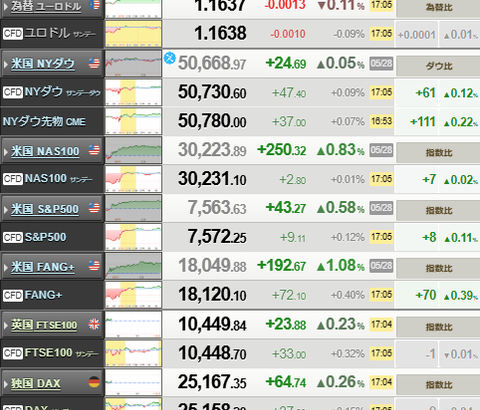
Task: Click the UK flag on FTSE100 row
Action: coord(94,324)
